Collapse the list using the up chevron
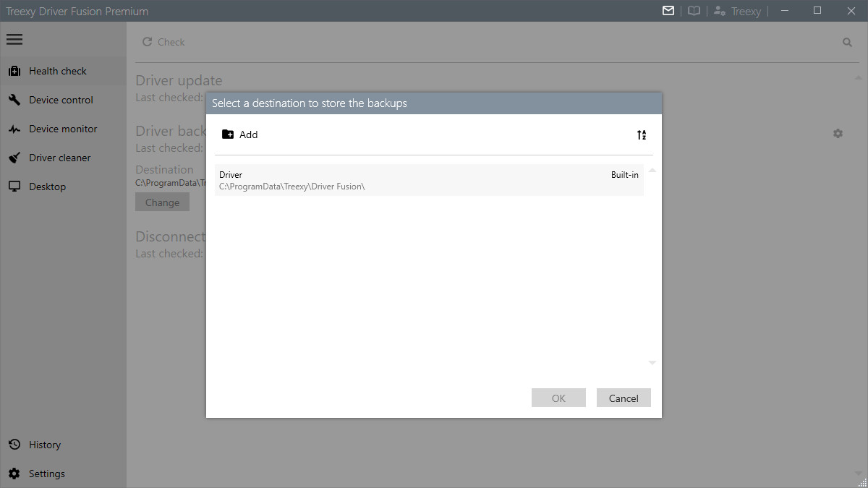The height and width of the screenshot is (488, 868). tap(652, 169)
